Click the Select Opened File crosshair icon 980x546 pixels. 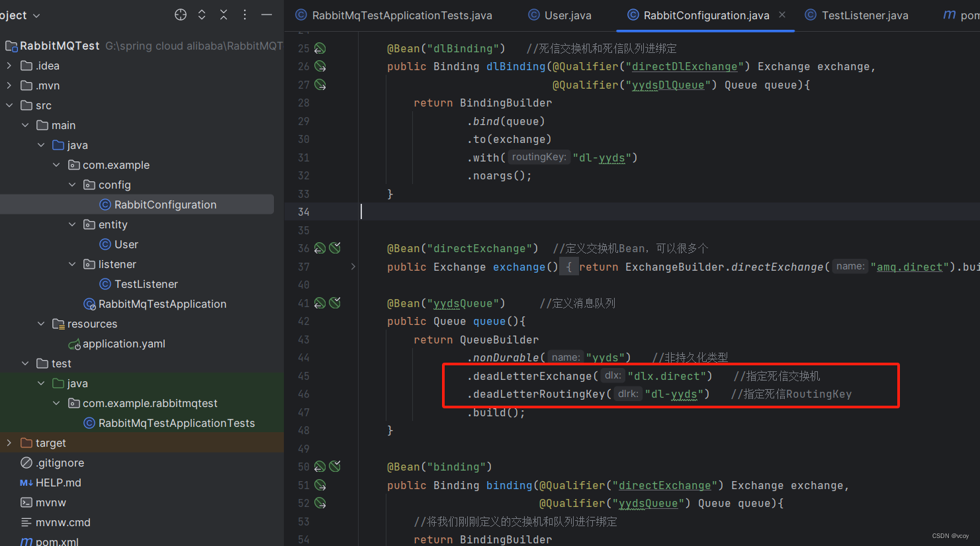pyautogui.click(x=181, y=15)
